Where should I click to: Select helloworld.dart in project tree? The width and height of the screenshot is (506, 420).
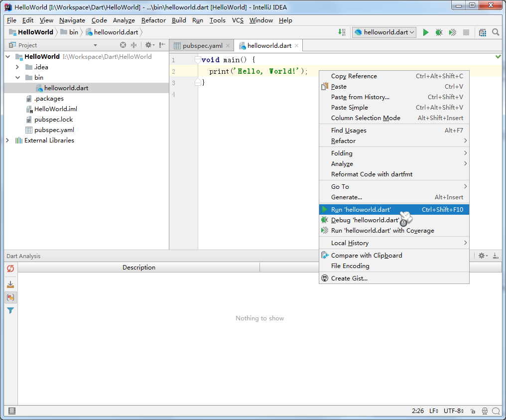pyautogui.click(x=66, y=88)
